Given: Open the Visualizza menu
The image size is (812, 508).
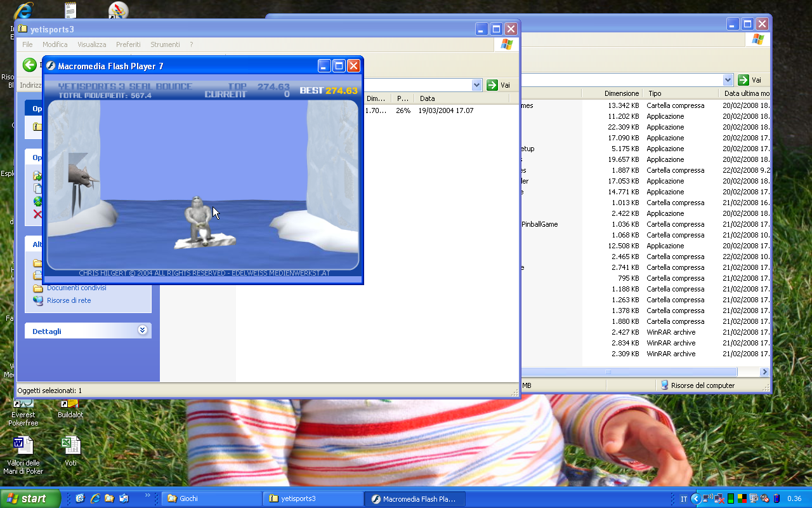Looking at the screenshot, I should [x=92, y=45].
